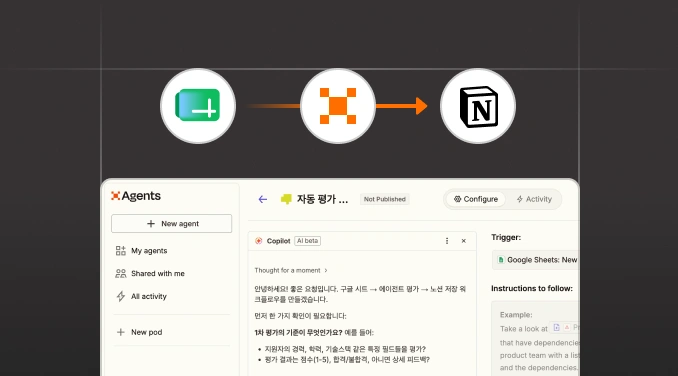Select the Google Sheets trigger
Image resolution: width=678 pixels, height=376 pixels.
(536, 260)
